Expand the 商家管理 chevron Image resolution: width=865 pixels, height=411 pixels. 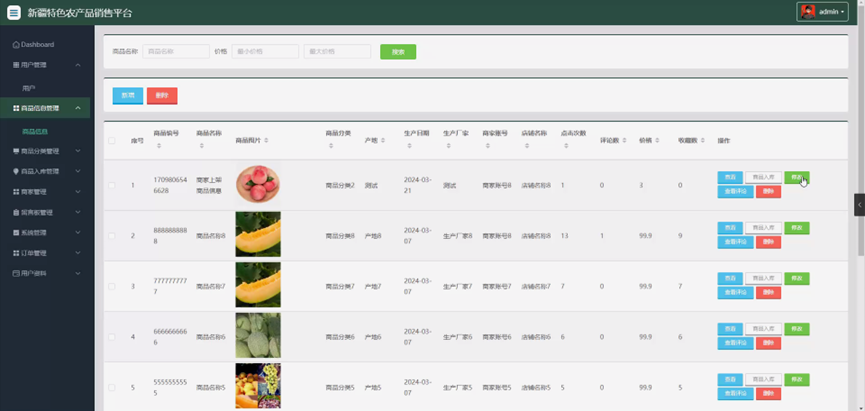(78, 192)
